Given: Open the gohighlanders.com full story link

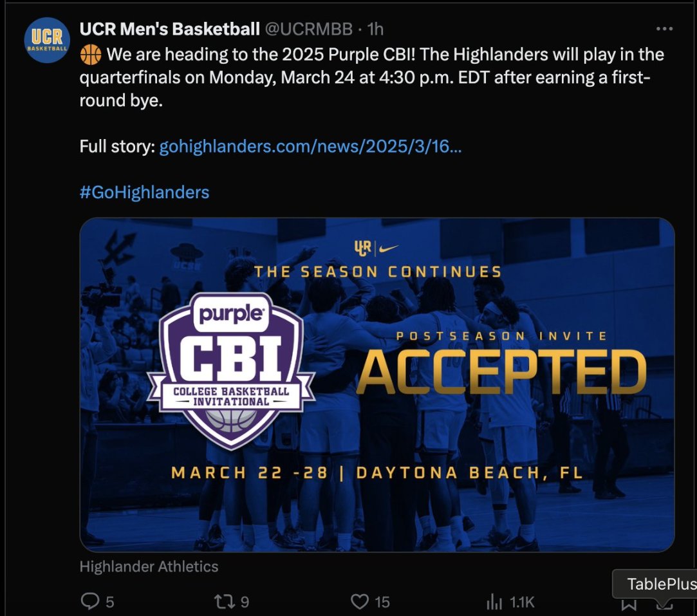Looking at the screenshot, I should 310,147.
